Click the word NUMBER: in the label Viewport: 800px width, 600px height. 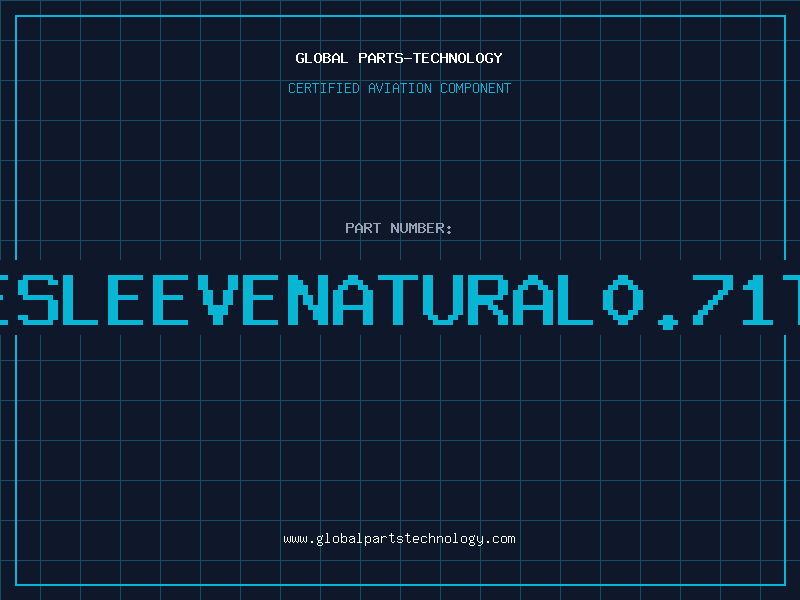click(421, 228)
